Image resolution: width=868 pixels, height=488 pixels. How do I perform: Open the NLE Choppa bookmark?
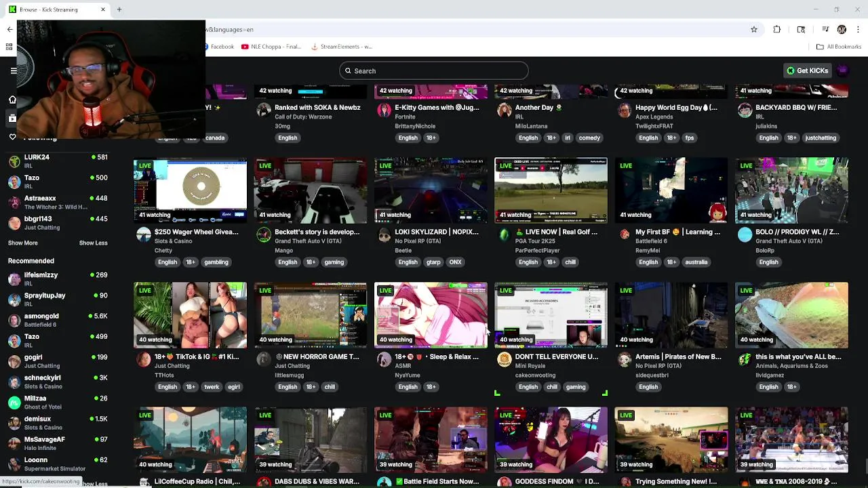tap(271, 47)
